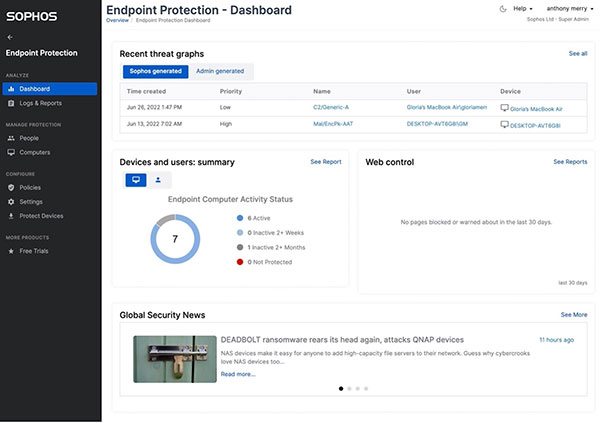This screenshot has height=423, width=600.
Task: Click the second news carousel dot
Action: click(349, 387)
